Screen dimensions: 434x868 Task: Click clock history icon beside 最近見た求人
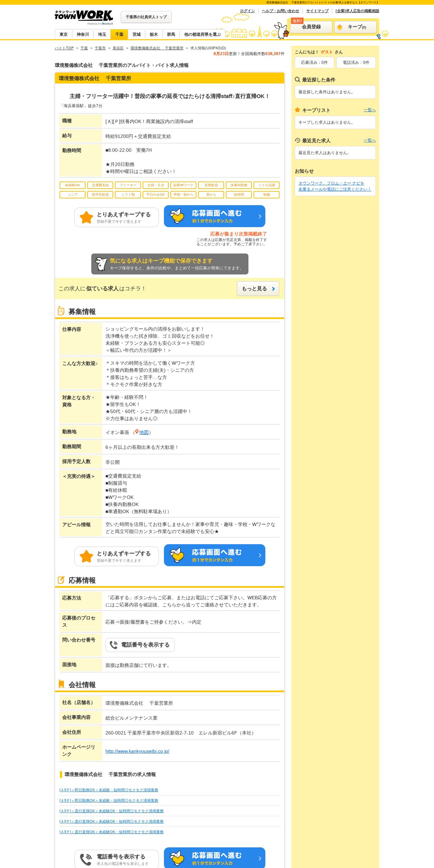pyautogui.click(x=297, y=140)
